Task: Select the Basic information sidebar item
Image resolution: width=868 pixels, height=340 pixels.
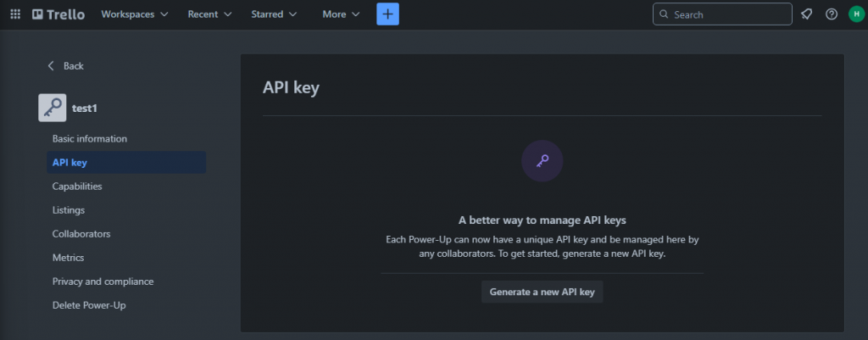Action: tap(90, 138)
